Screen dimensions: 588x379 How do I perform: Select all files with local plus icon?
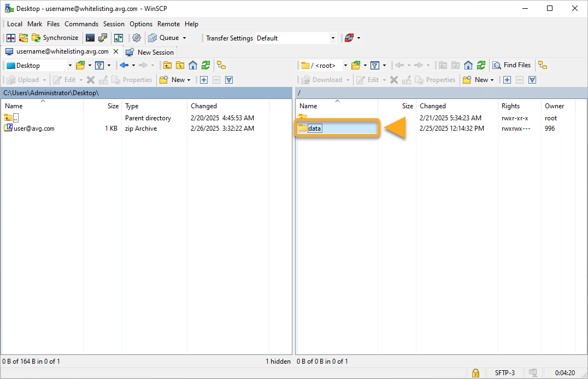[x=204, y=80]
